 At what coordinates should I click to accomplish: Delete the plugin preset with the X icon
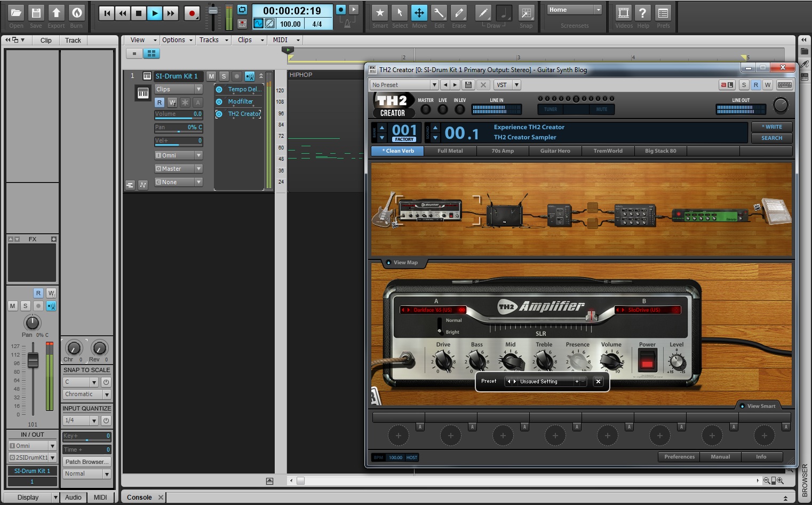[x=483, y=85]
